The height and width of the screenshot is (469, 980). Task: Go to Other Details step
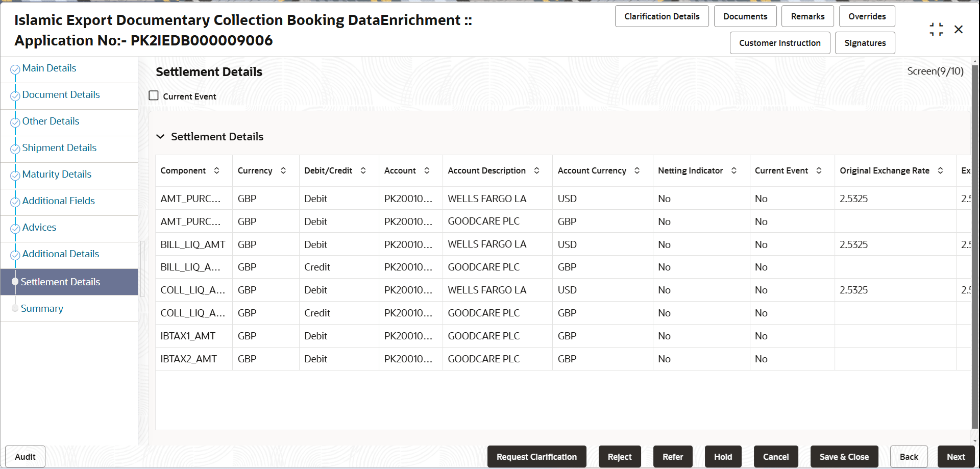pos(51,121)
